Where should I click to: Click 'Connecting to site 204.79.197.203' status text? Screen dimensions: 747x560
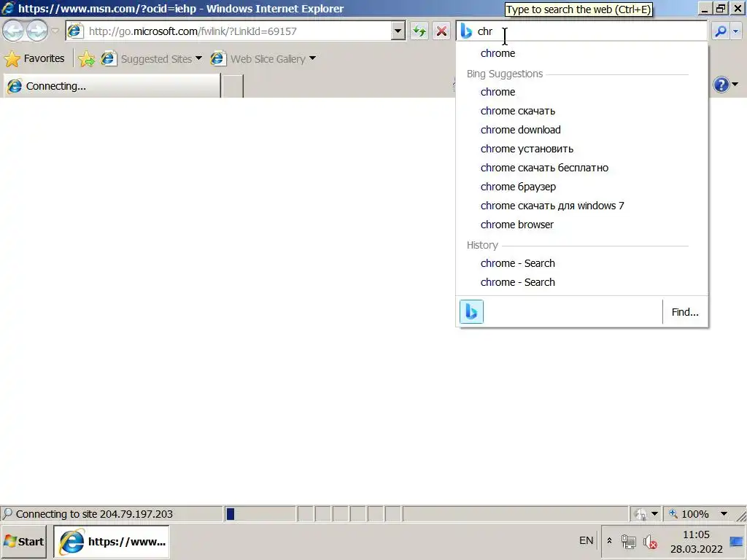coord(94,514)
